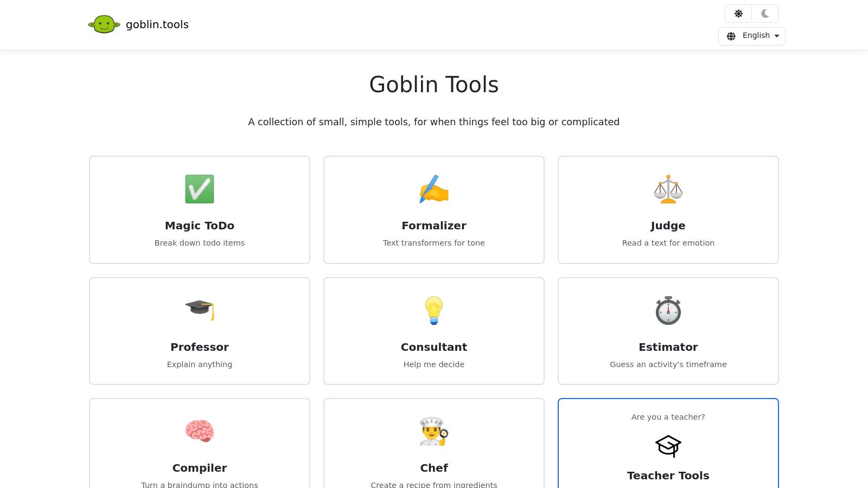The height and width of the screenshot is (488, 868).
Task: Open the Compiler tool
Action: (200, 444)
